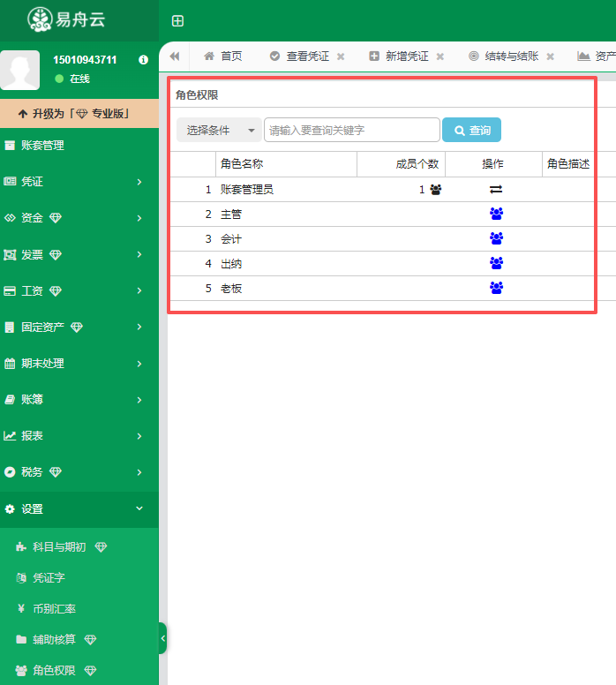Open the 选择条件 dropdown
This screenshot has height=685, width=616.
pos(219,131)
